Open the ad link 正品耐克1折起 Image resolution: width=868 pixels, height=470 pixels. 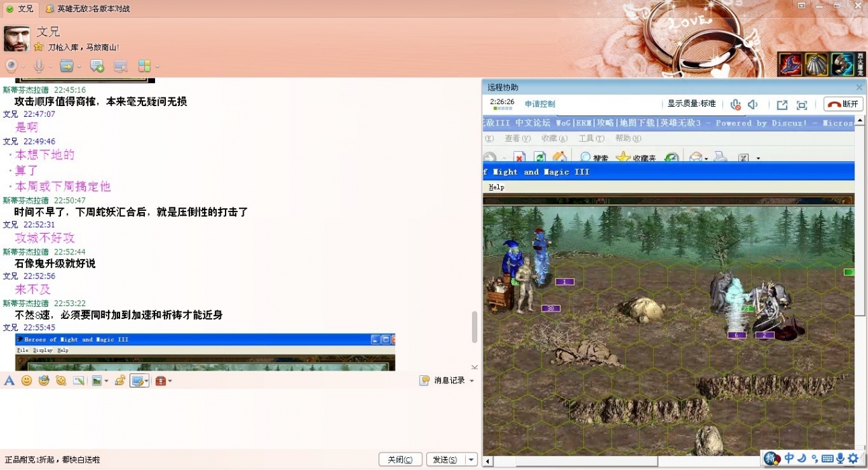coord(52,460)
